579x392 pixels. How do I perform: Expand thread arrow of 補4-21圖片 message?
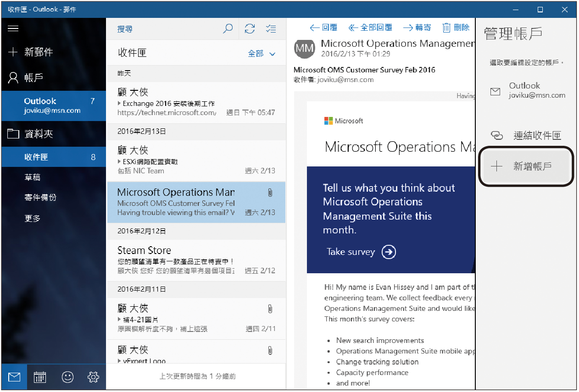[119, 320]
